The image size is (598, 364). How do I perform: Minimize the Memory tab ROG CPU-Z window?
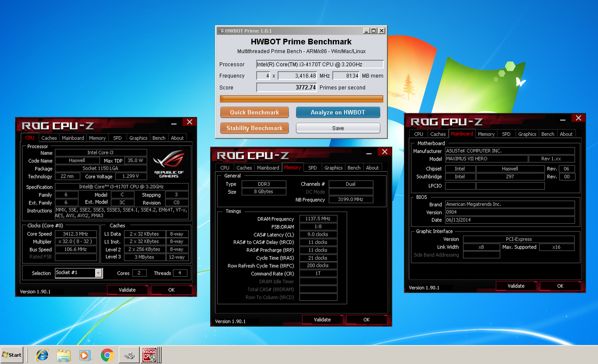(x=369, y=153)
